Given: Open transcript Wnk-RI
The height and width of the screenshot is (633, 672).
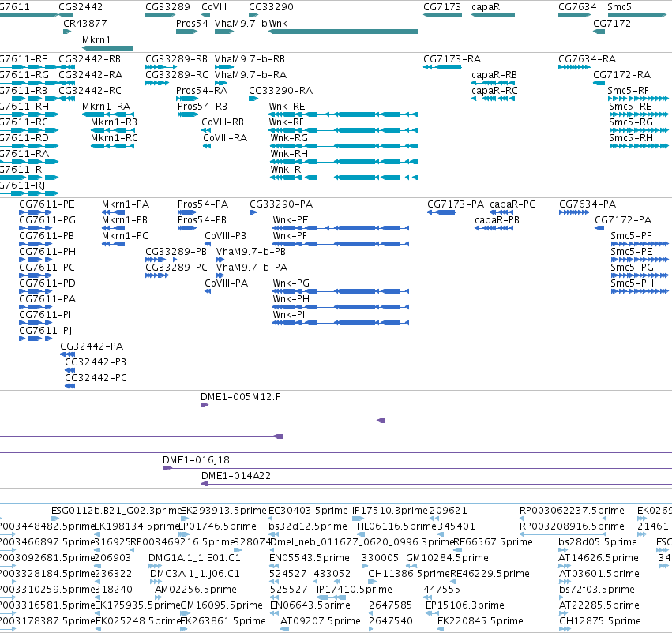Looking at the screenshot, I should [287, 170].
